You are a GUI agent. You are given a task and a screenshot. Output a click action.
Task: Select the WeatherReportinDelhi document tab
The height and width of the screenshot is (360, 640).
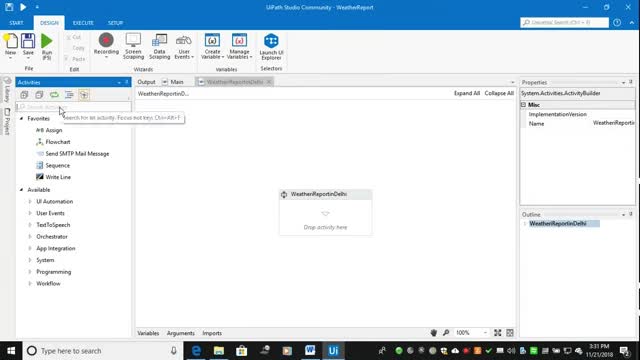(x=234, y=82)
